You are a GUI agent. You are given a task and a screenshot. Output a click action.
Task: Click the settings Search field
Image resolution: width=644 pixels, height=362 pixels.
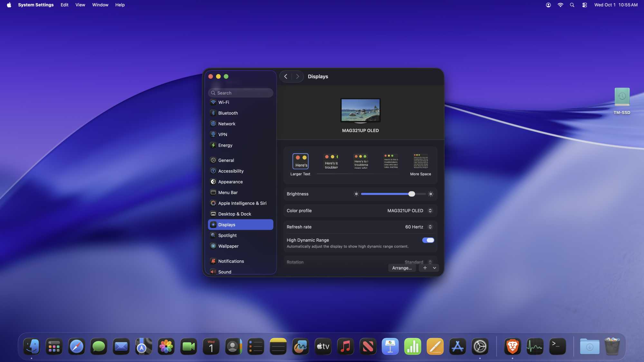click(241, 93)
